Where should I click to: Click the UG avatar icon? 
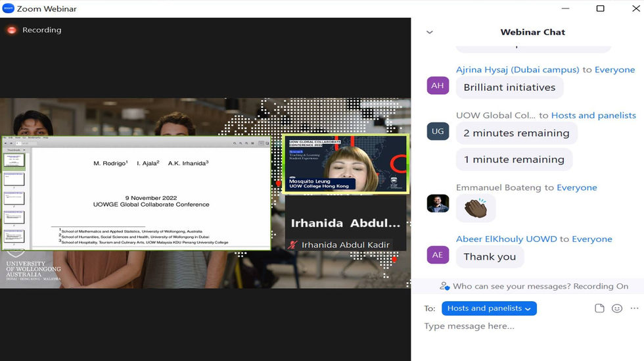[438, 131]
